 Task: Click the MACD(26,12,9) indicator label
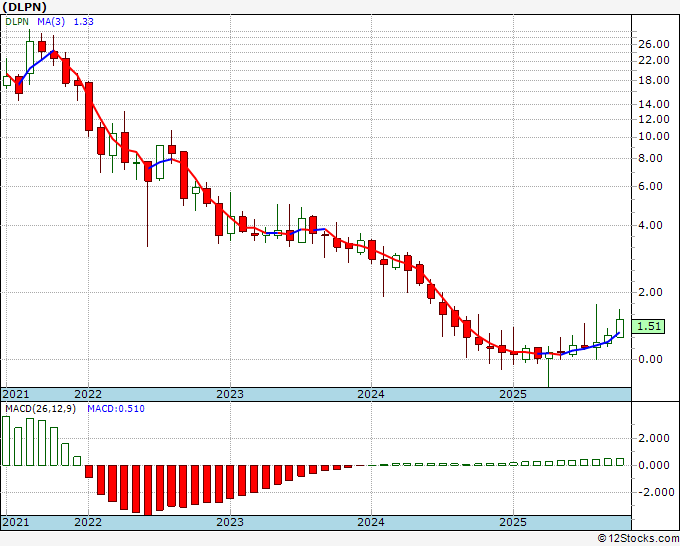point(40,409)
